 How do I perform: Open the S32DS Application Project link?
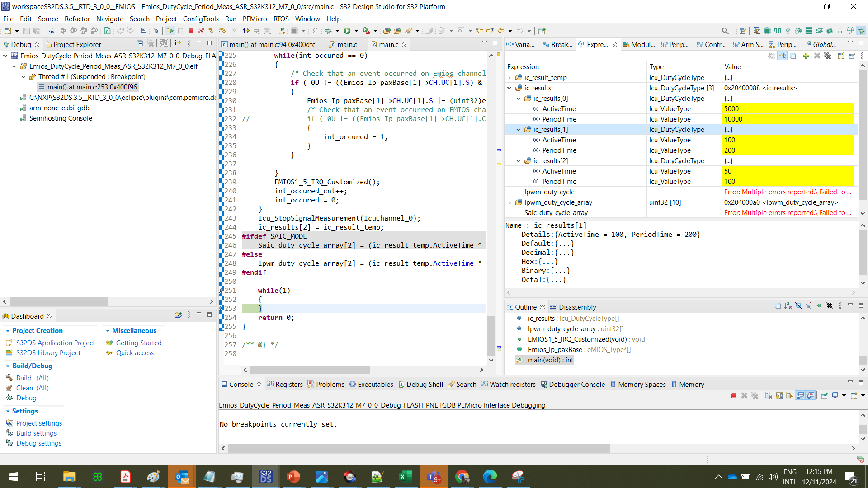point(56,343)
